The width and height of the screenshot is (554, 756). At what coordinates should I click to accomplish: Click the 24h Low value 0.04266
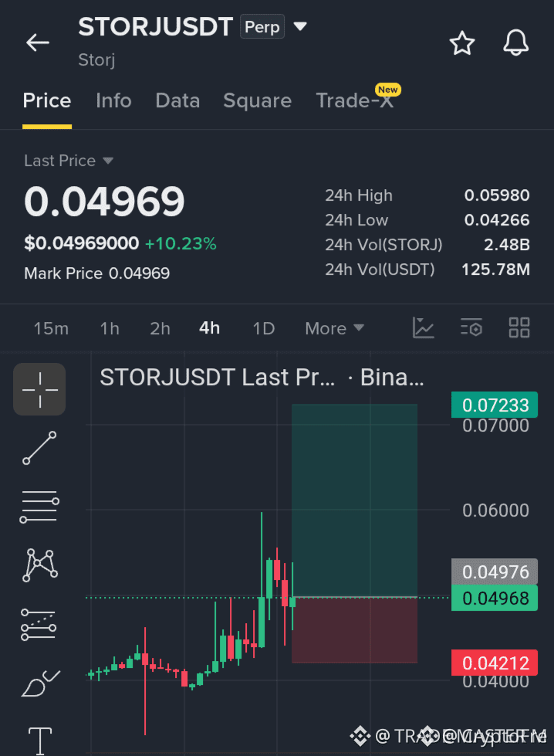(x=497, y=220)
